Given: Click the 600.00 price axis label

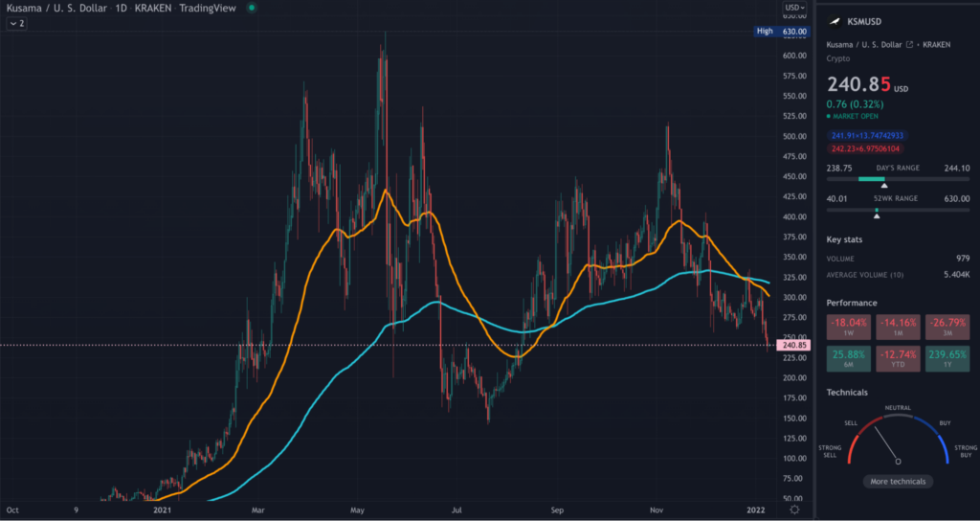Looking at the screenshot, I should click(x=793, y=56).
